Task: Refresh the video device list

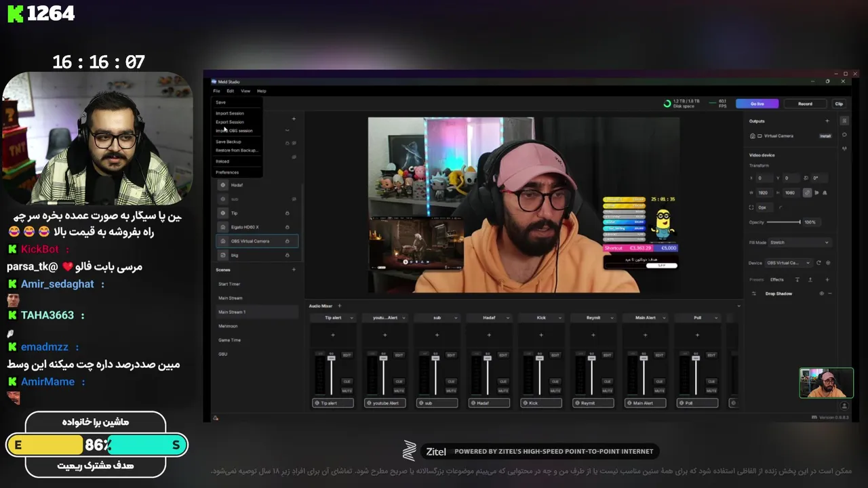Action: [818, 263]
